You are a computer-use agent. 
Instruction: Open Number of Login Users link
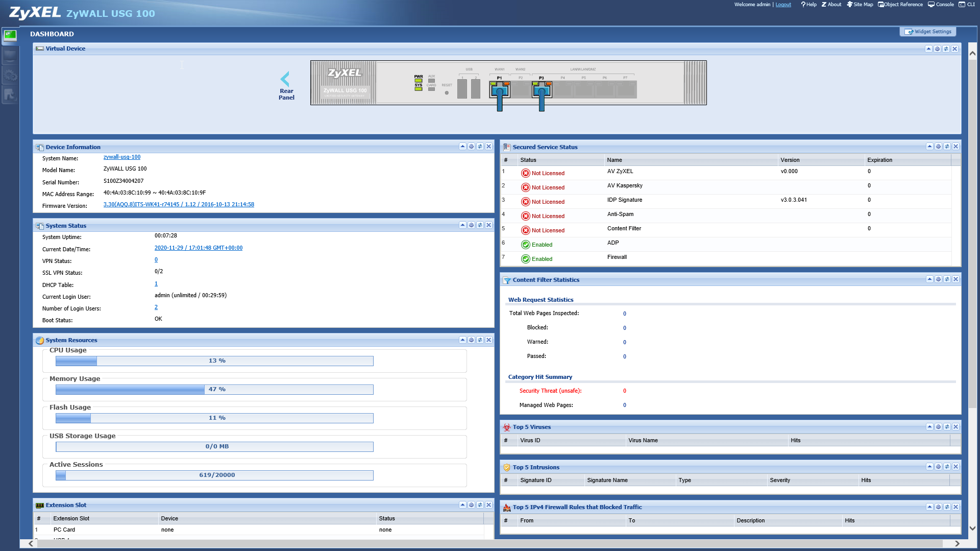(x=156, y=307)
